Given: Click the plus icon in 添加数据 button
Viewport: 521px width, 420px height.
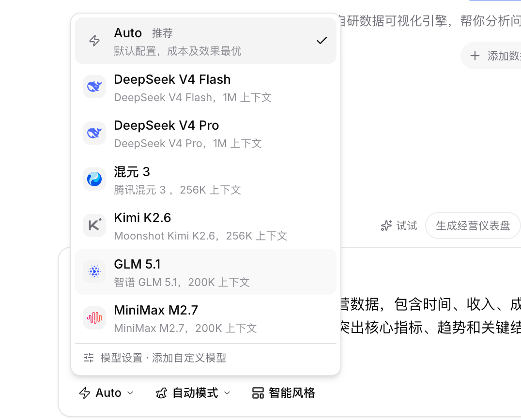Looking at the screenshot, I should pyautogui.click(x=475, y=56).
